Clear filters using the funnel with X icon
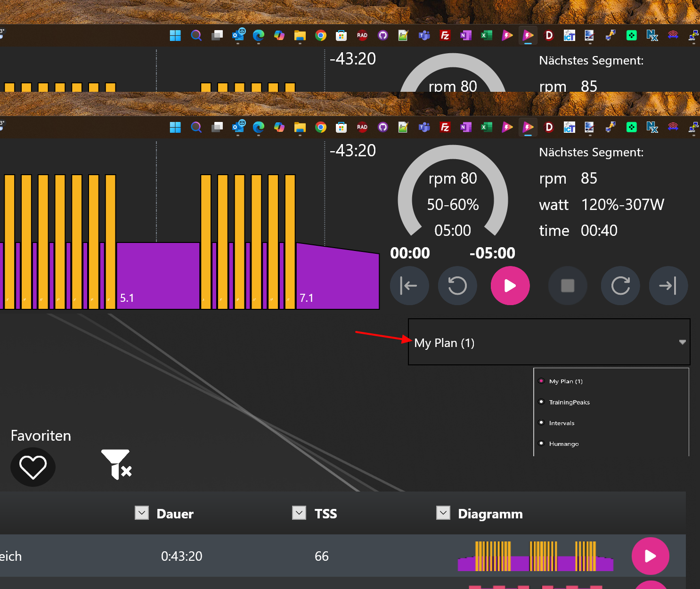Image resolution: width=700 pixels, height=589 pixels. pyautogui.click(x=116, y=464)
